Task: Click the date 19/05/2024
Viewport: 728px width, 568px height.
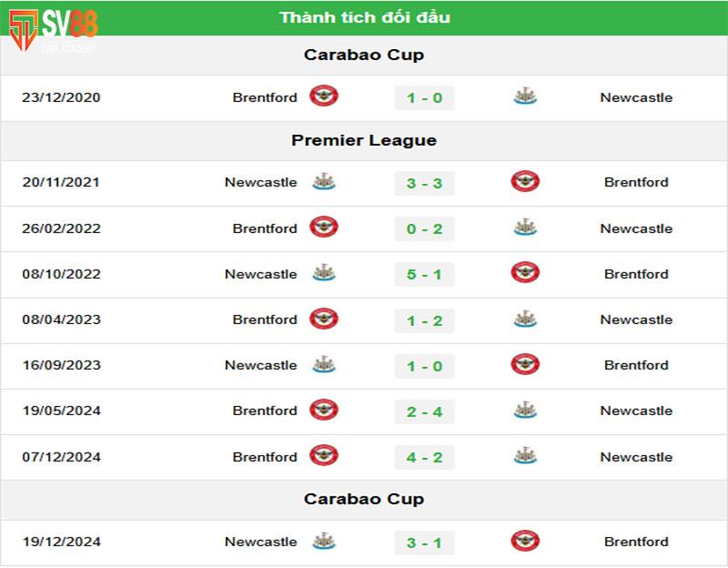Action: [x=61, y=411]
